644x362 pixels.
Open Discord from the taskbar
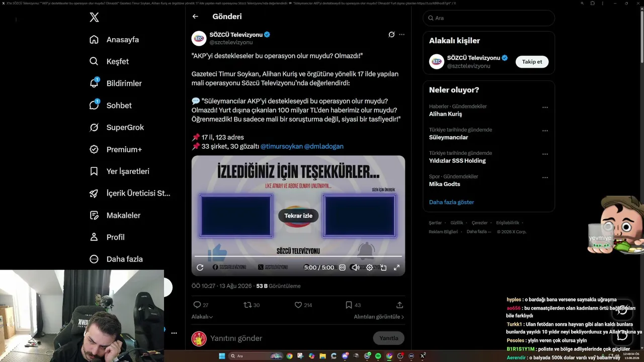(x=345, y=356)
